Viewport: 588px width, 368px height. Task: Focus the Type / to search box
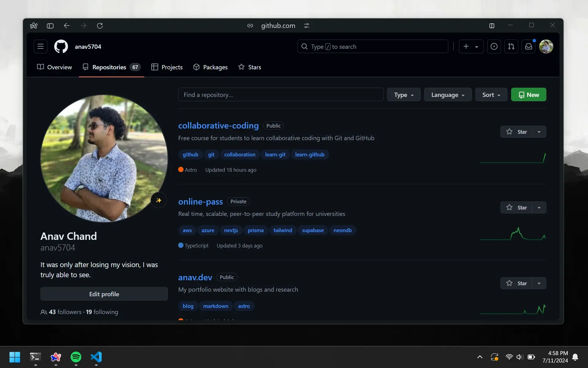click(373, 46)
